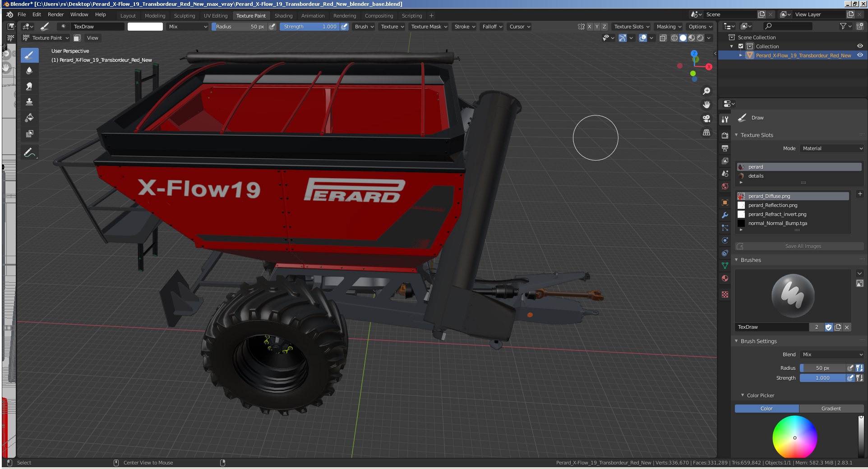Switch perspective/orthographic grid icon
This screenshot has width=868, height=469.
706,133
